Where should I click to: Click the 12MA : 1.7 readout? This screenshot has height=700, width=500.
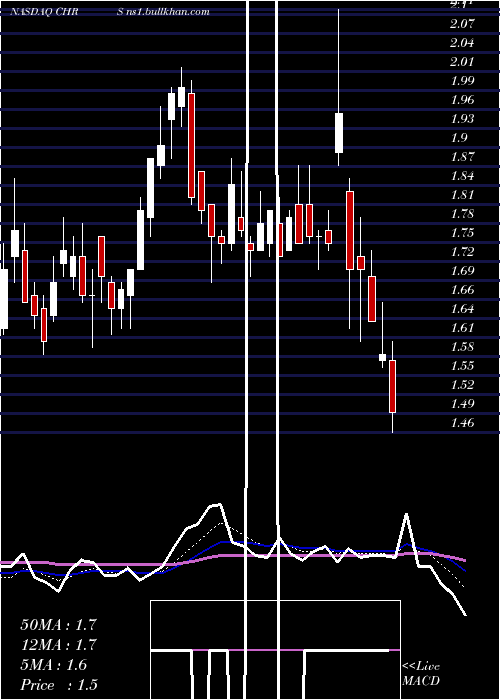pyautogui.click(x=58, y=645)
